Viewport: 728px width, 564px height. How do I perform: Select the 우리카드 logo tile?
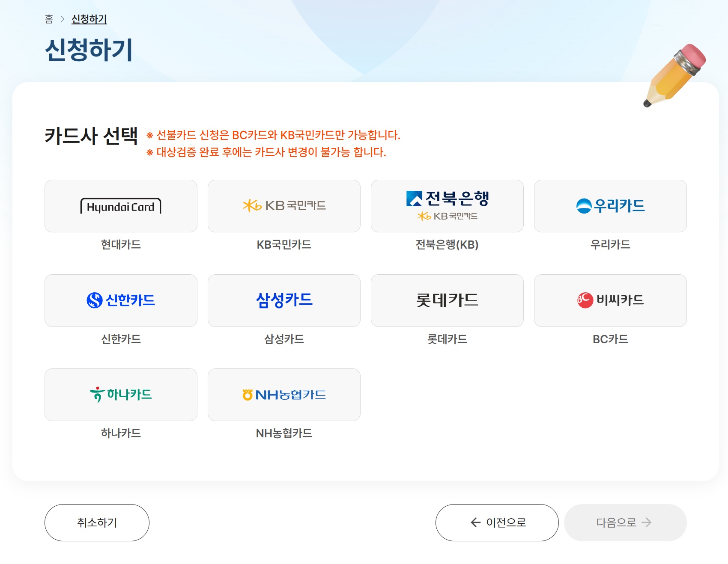pos(610,206)
